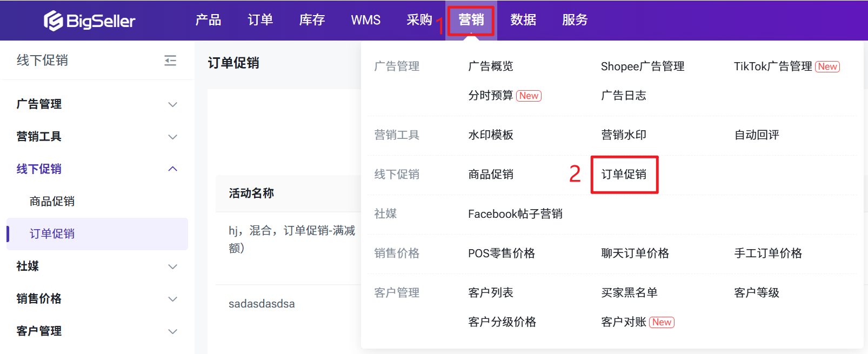Select 商品促销 in the left sidebar
868x354 pixels.
pos(52,202)
